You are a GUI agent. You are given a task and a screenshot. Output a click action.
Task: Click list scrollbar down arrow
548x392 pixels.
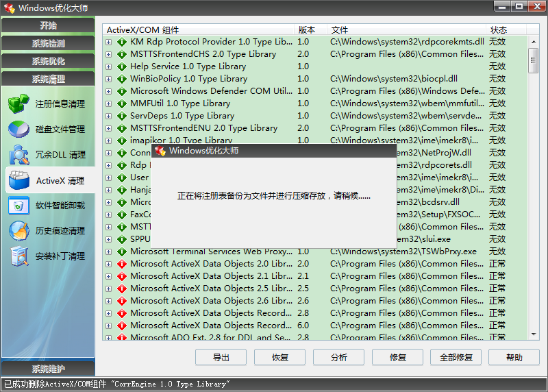click(x=534, y=334)
